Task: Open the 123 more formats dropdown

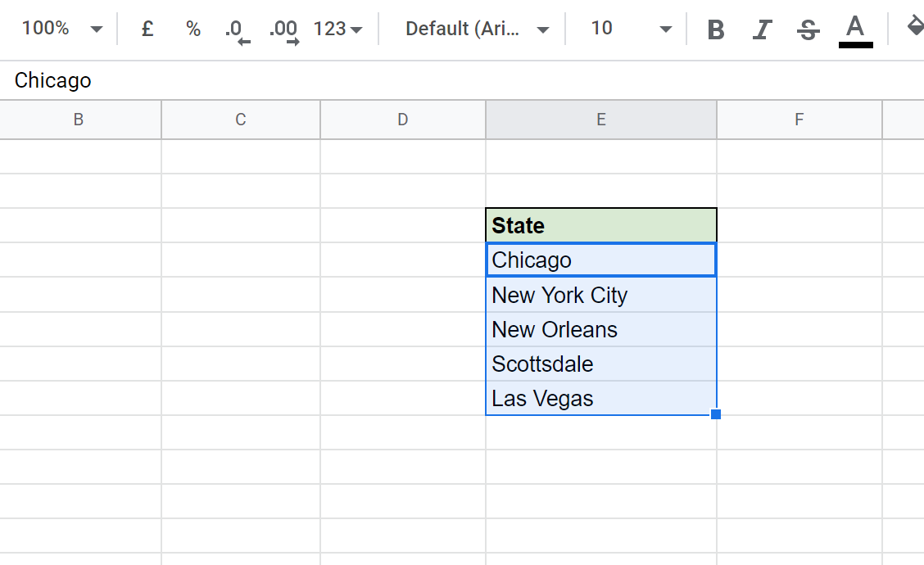Action: 337,29
